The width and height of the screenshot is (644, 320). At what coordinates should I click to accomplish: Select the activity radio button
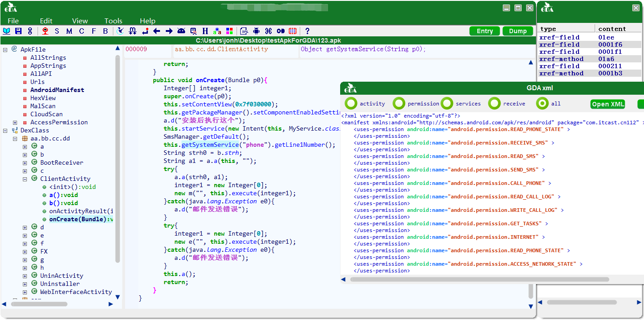[x=351, y=104]
